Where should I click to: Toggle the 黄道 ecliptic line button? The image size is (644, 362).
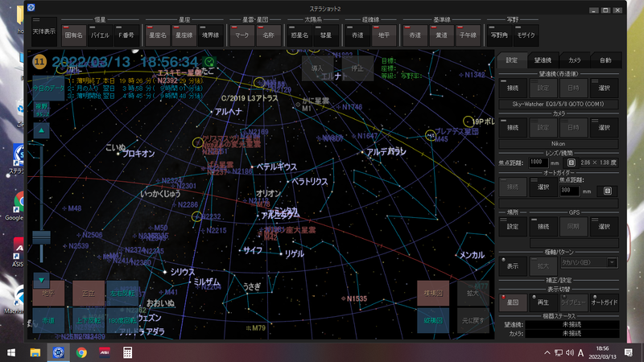click(x=441, y=35)
